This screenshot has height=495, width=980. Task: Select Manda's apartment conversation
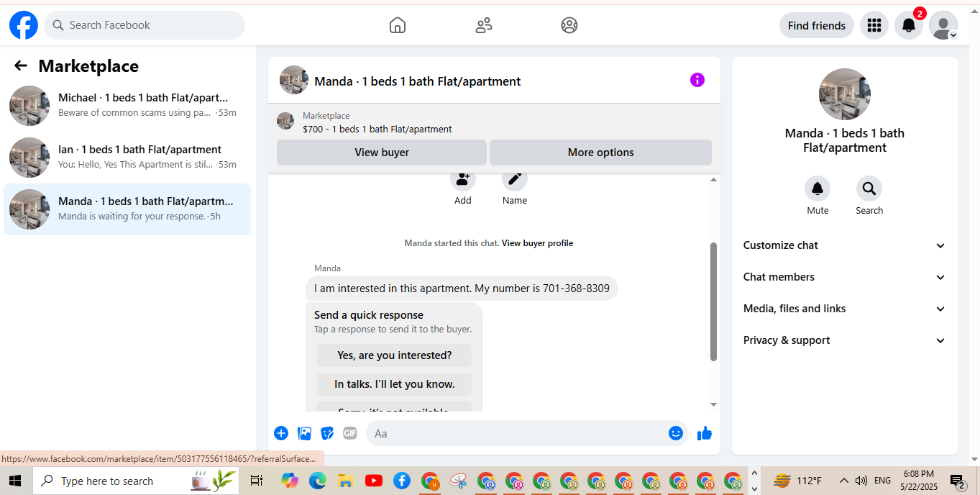(127, 209)
